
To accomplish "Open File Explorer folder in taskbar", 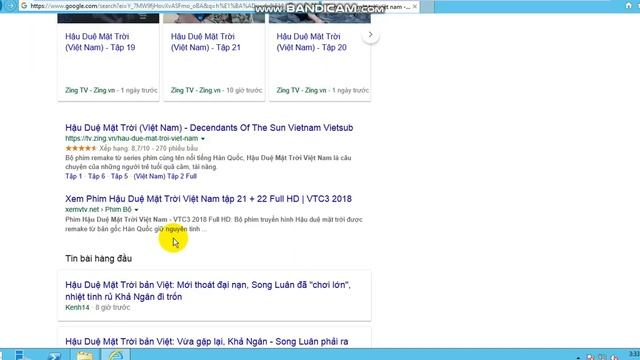I will [x=85, y=355].
